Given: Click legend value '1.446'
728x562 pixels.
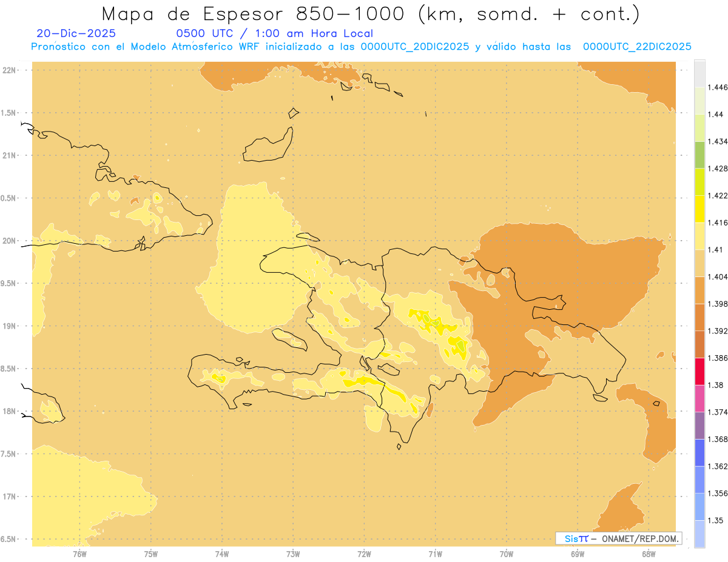Looking at the screenshot, I should [718, 87].
